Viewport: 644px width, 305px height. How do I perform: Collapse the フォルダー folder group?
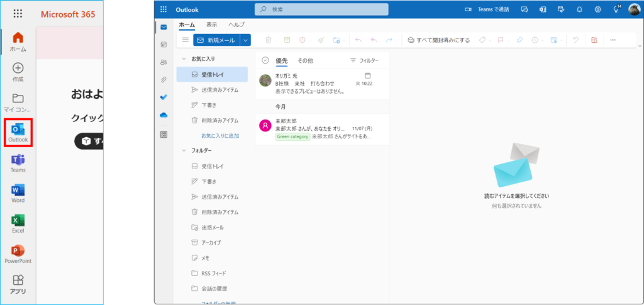[x=184, y=151]
